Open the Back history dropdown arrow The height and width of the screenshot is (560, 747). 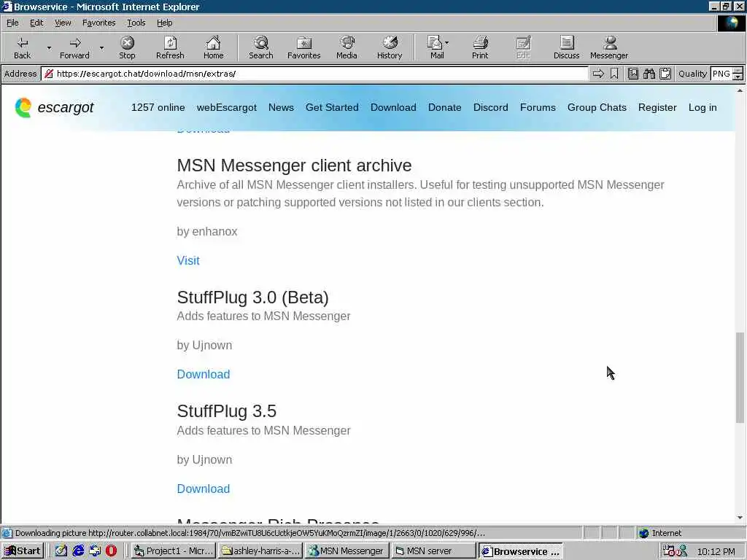pyautogui.click(x=49, y=47)
